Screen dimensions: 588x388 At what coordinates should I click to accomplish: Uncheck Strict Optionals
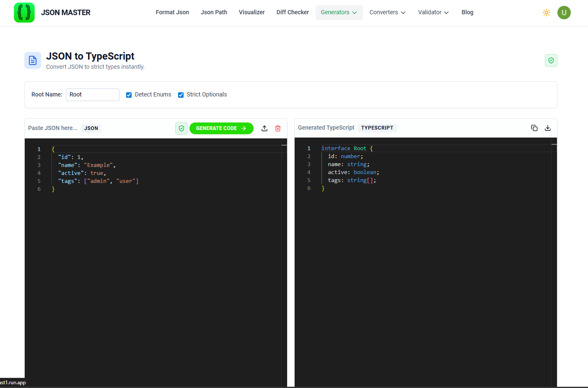pos(181,94)
